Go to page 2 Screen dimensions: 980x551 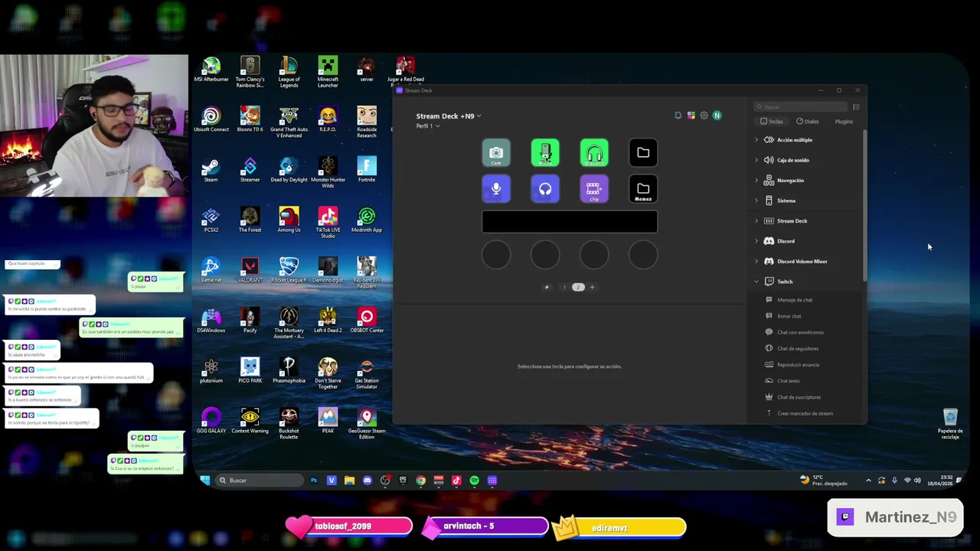click(578, 287)
